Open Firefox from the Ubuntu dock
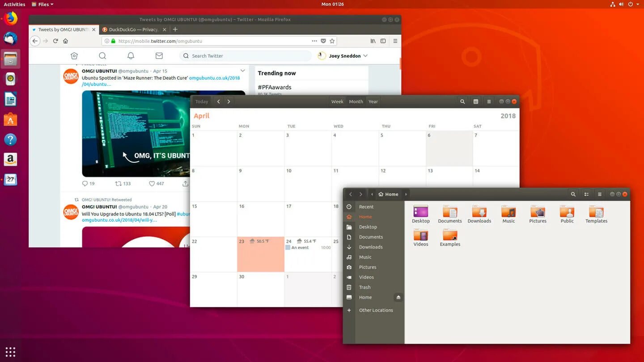Screen dimensions: 644x362 10,19
